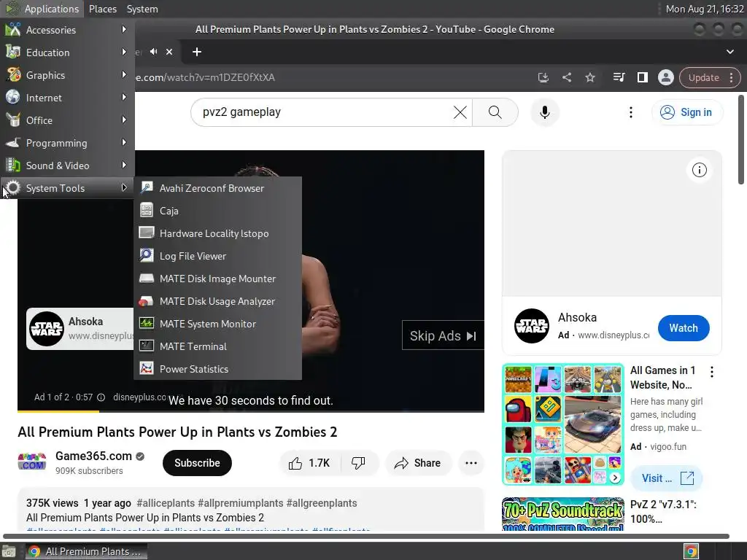Open the Chrome three-dot menu
The height and width of the screenshot is (560, 747).
click(731, 77)
